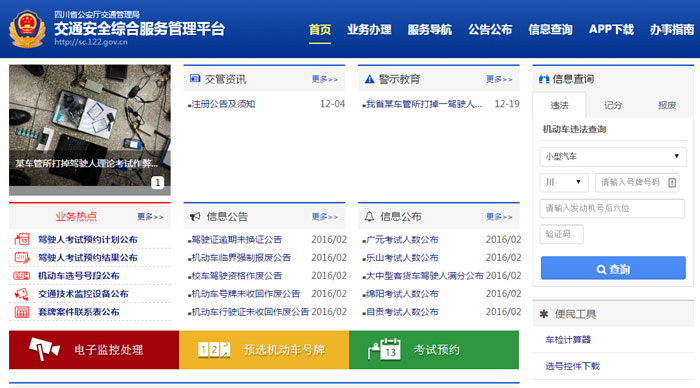Screen dimensions: 700x388
Task: Click the 警示教育 warning triangle icon
Action: (x=369, y=79)
